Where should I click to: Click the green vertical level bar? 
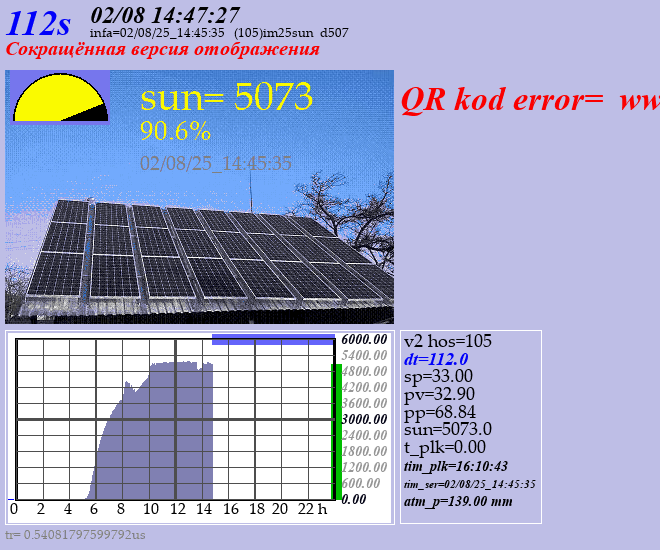pyautogui.click(x=337, y=432)
